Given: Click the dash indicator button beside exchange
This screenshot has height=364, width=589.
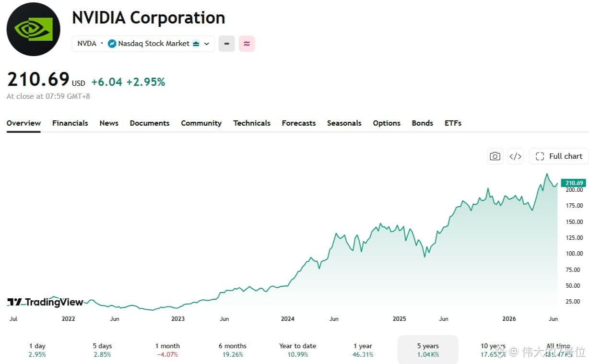Looking at the screenshot, I should (x=227, y=44).
